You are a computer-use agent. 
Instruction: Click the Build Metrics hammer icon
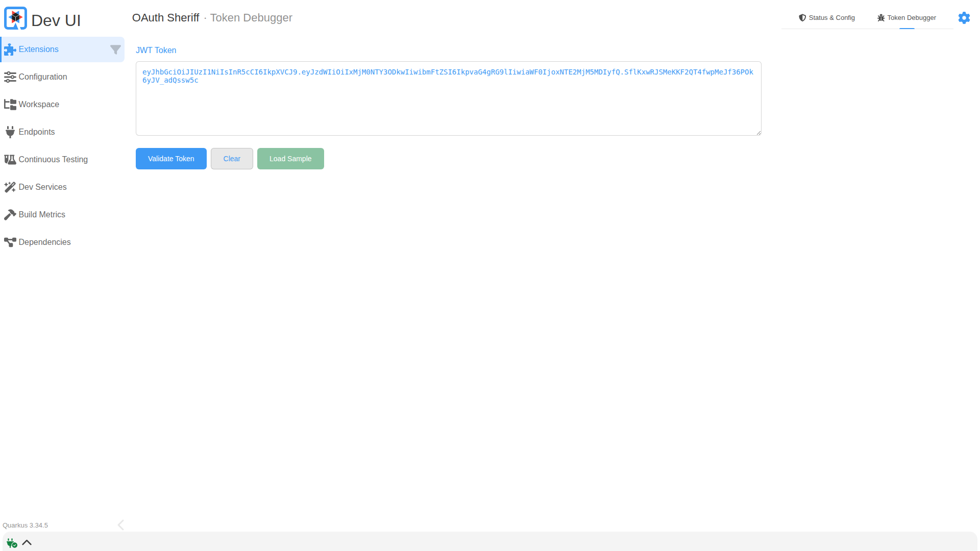(10, 215)
